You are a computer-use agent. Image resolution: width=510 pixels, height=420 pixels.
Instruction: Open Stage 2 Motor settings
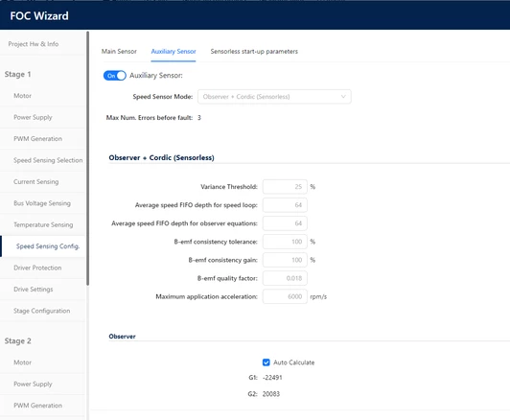(22, 362)
